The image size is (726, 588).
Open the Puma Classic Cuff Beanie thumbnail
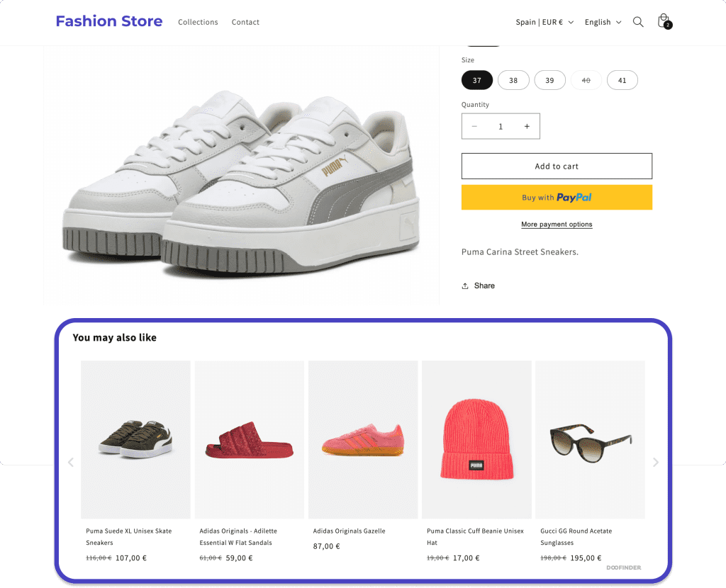pyautogui.click(x=476, y=439)
